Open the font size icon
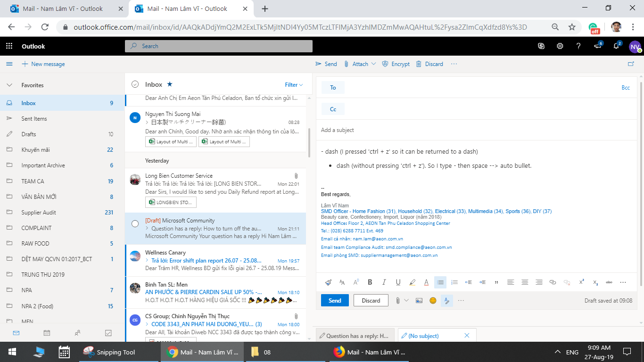Viewport: 644px width, 362px height. [x=356, y=282]
